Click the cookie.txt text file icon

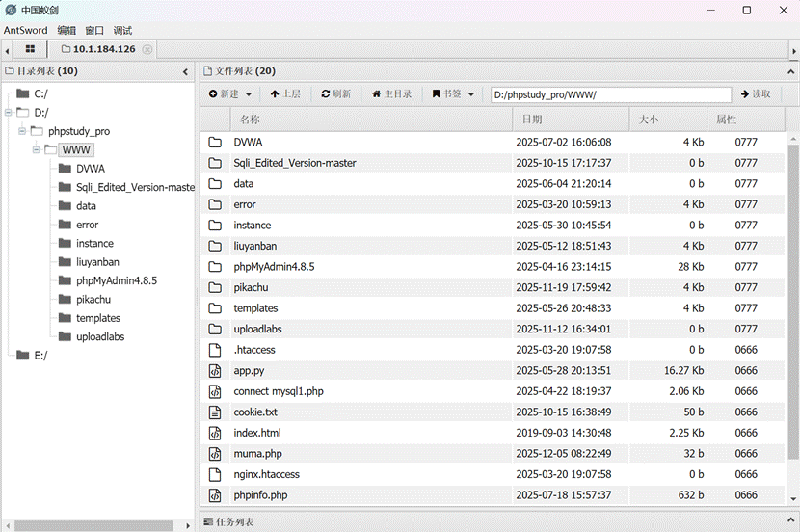(215, 412)
